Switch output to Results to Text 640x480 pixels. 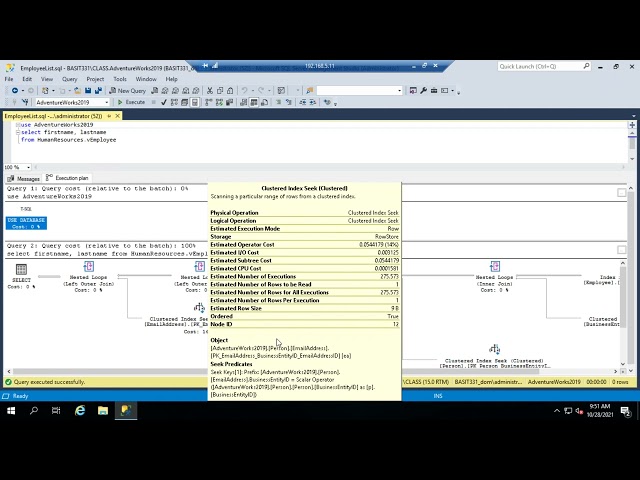pyautogui.click(x=243, y=102)
